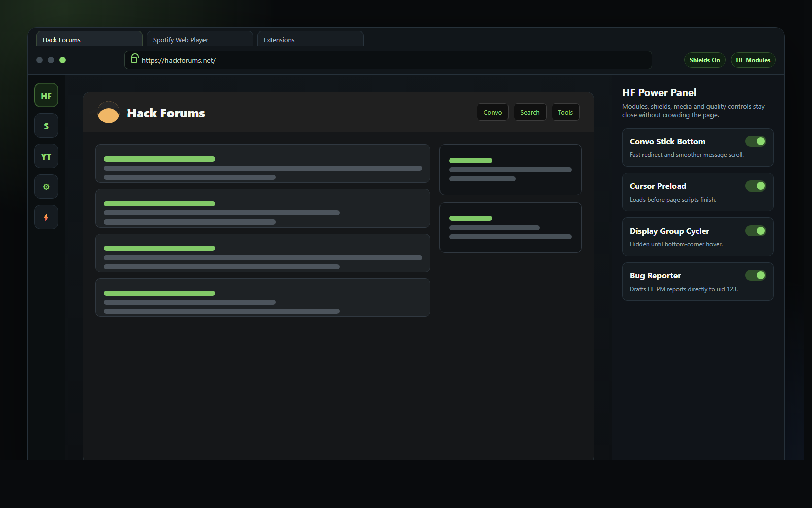Image resolution: width=812 pixels, height=508 pixels.
Task: Click the Shields On pill button
Action: pyautogui.click(x=704, y=60)
